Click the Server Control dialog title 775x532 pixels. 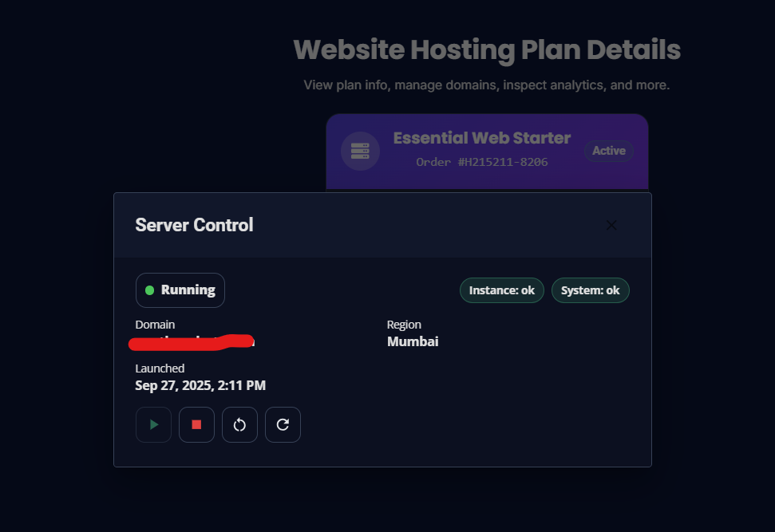click(194, 225)
